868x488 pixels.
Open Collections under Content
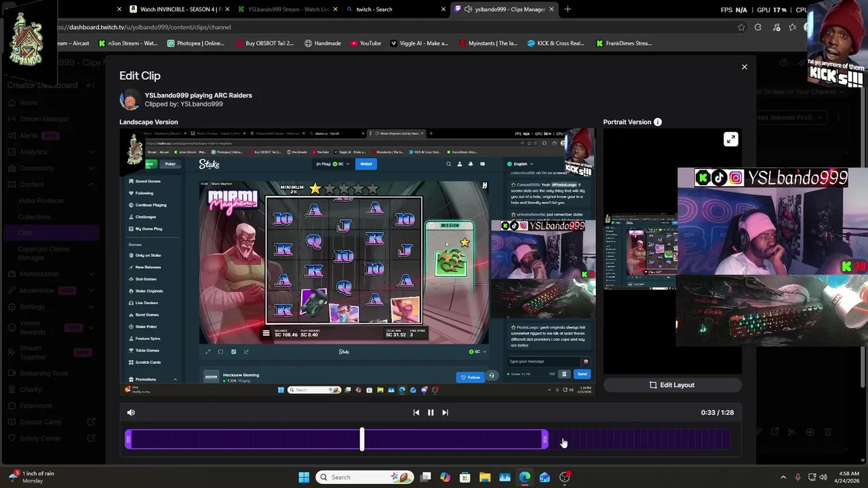click(35, 217)
